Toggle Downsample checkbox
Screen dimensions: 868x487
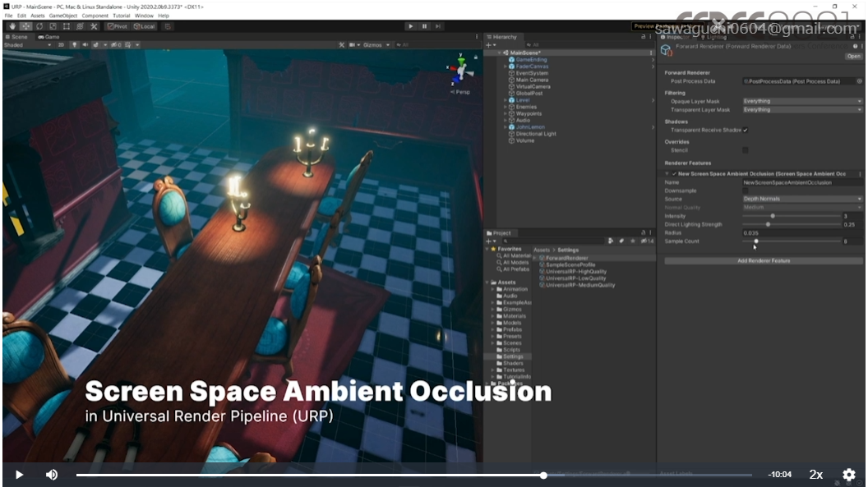pos(745,191)
